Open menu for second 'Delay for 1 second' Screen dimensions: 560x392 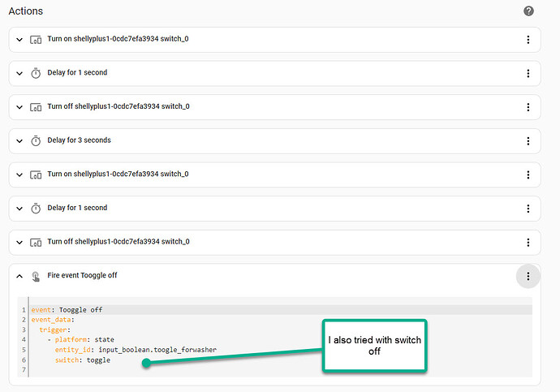pyautogui.click(x=528, y=209)
